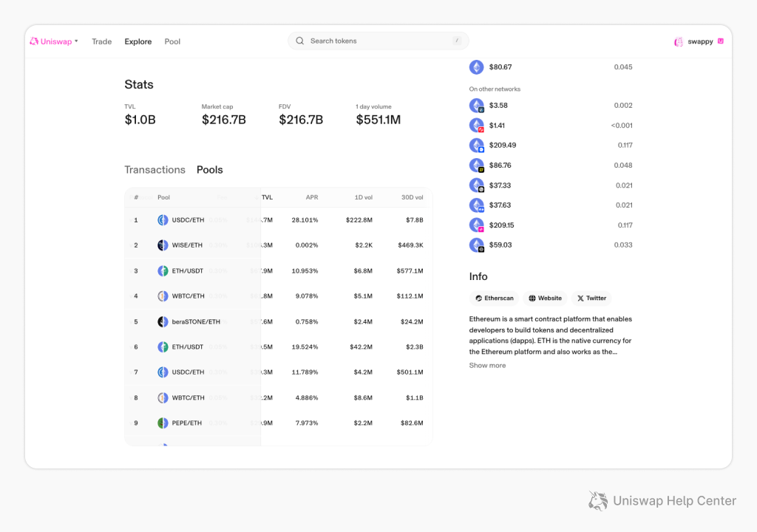The image size is (757, 532).
Task: Click the ETH network icon beside $37.63
Action: 477,205
